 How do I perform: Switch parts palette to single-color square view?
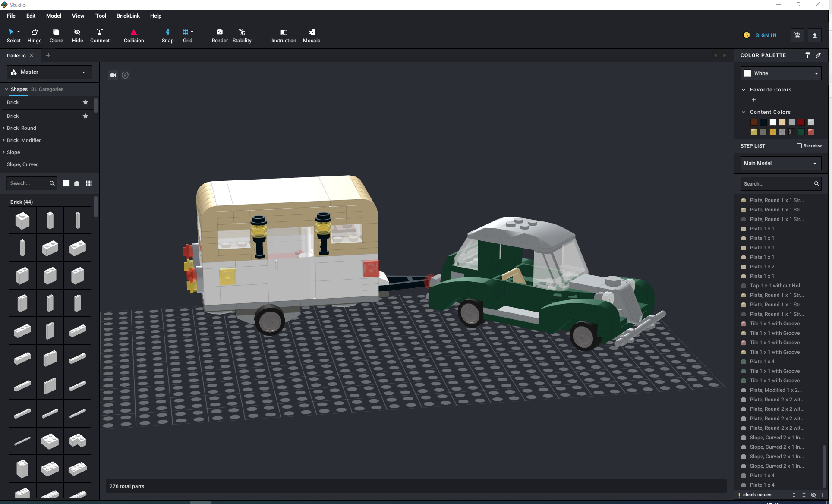(66, 183)
